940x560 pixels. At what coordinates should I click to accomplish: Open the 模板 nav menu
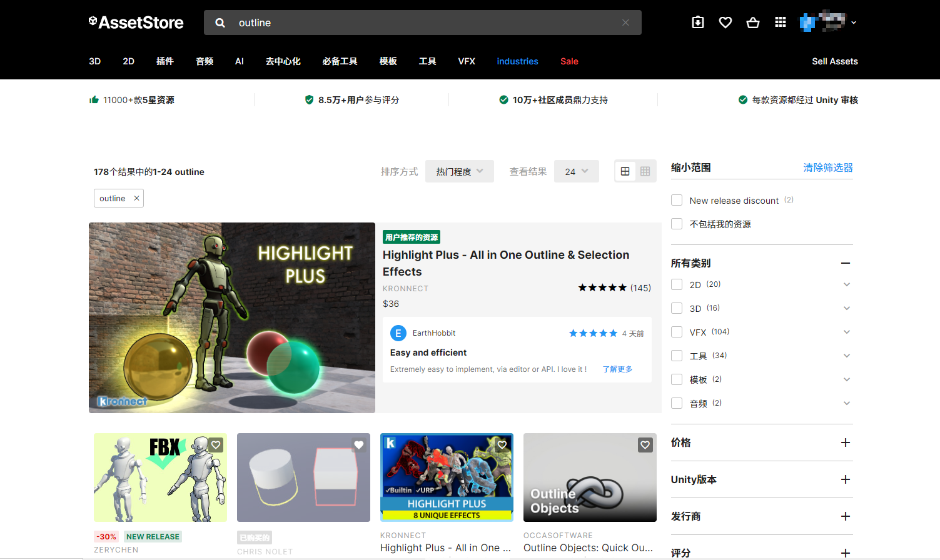[x=388, y=61]
